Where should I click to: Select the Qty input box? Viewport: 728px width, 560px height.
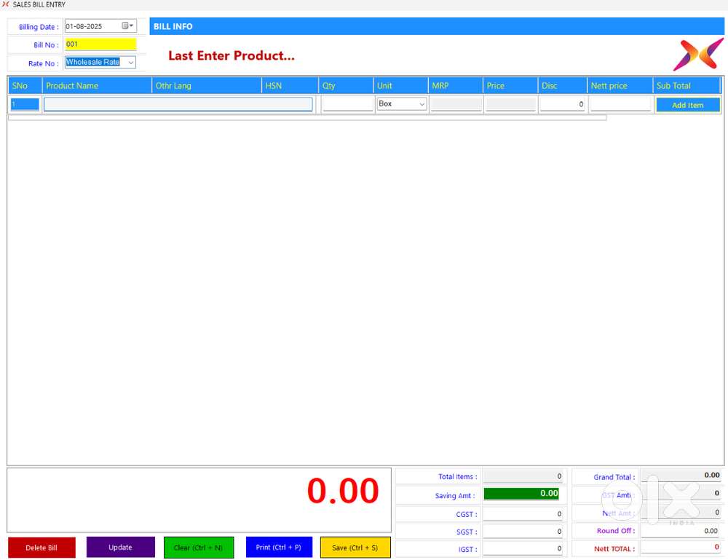coord(347,104)
